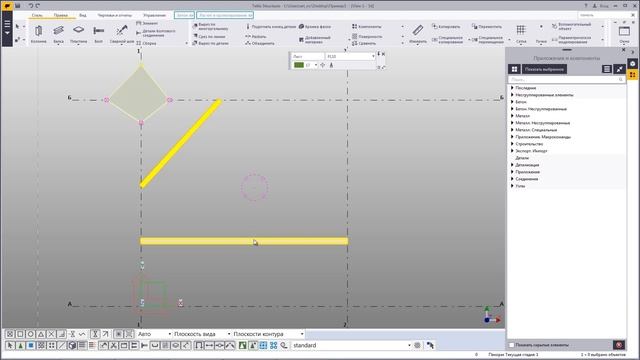Expand the 'Соединения' tree group

(x=512, y=179)
